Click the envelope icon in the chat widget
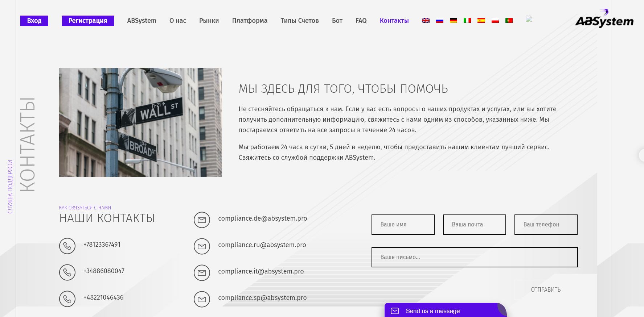644x317 pixels. (x=395, y=311)
